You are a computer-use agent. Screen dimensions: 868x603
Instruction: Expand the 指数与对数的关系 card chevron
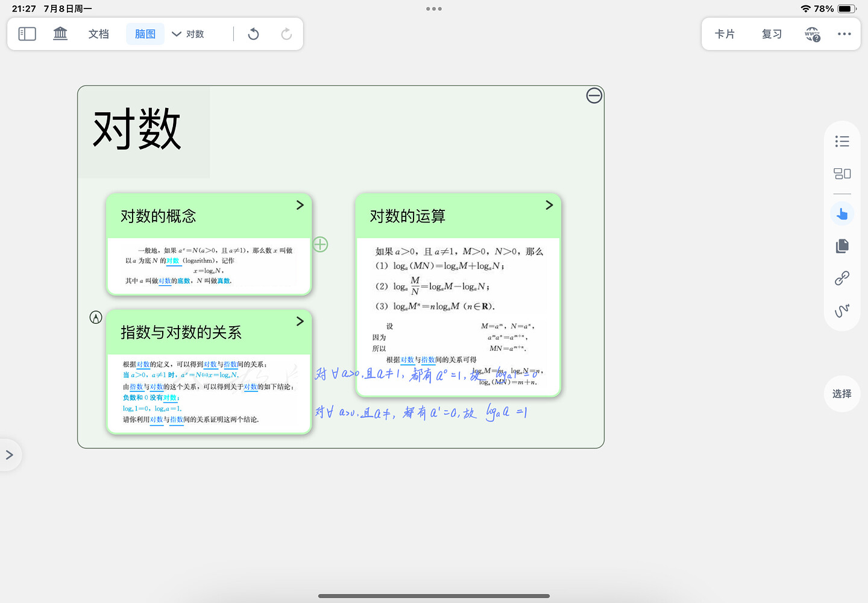point(300,321)
